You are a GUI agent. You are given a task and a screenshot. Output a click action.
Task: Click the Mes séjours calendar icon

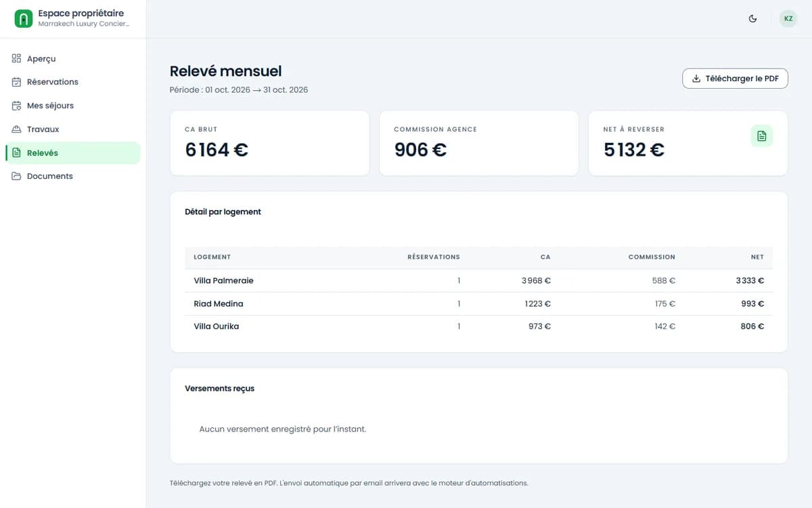pos(17,106)
